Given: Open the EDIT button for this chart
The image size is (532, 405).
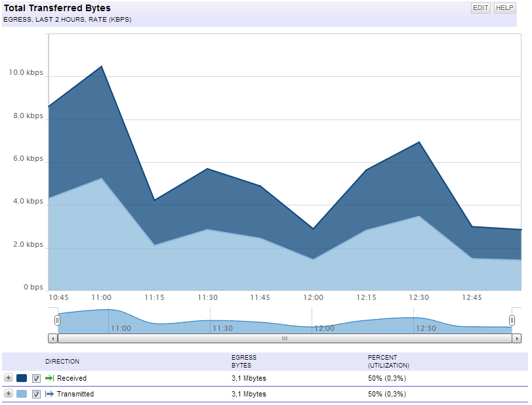Looking at the screenshot, I should coord(480,8).
